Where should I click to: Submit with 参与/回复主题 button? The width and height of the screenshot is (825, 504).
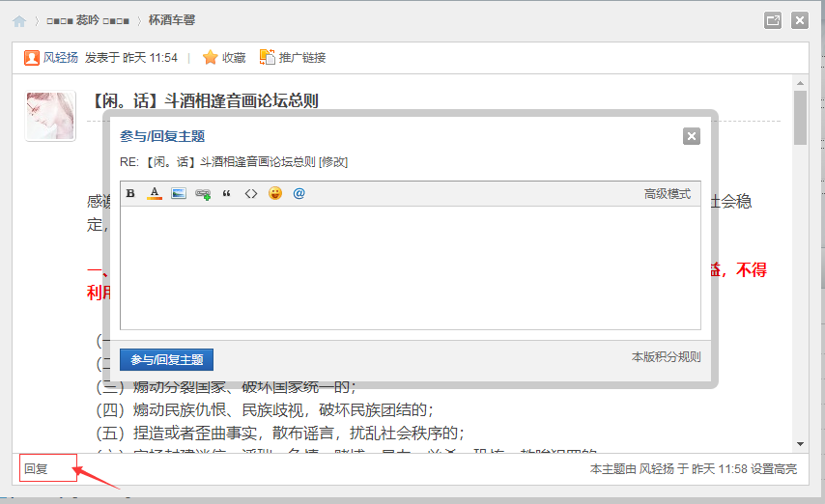pyautogui.click(x=166, y=359)
